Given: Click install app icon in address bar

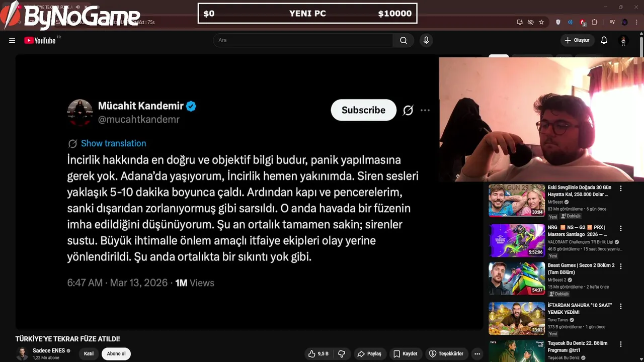Looking at the screenshot, I should coord(520,22).
